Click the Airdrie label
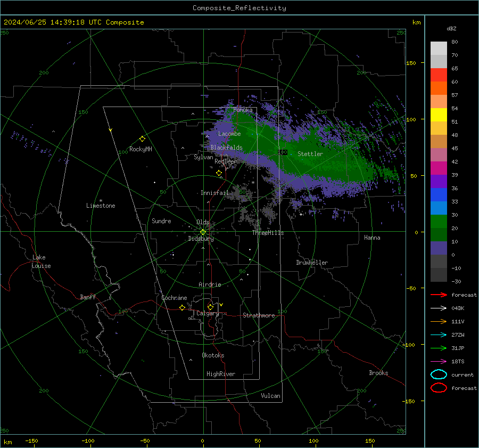 210,284
